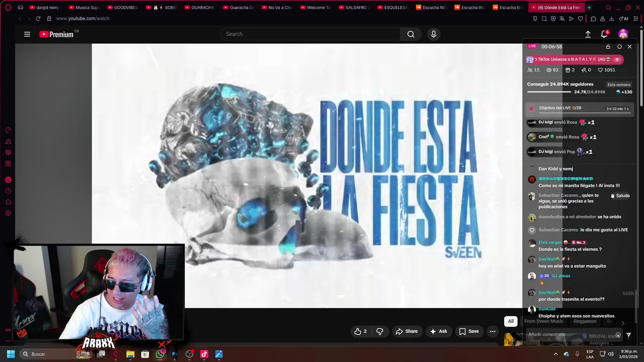
Task: Click the Ask button
Action: (438, 331)
